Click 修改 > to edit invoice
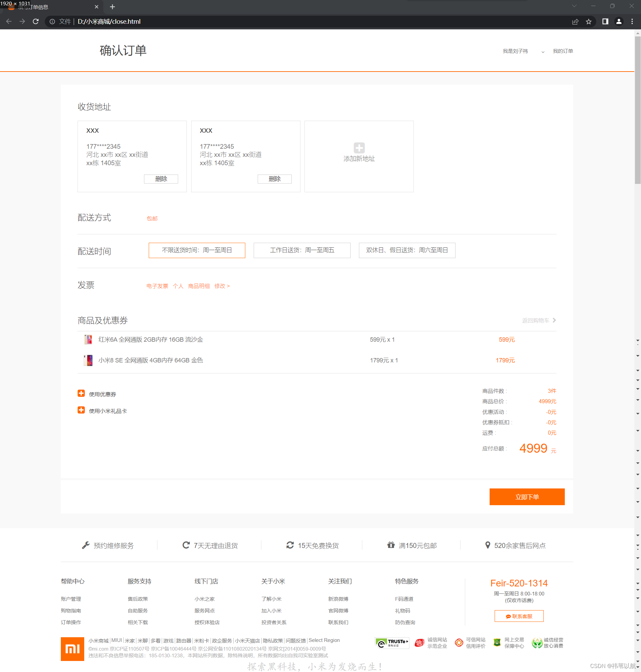 point(222,286)
